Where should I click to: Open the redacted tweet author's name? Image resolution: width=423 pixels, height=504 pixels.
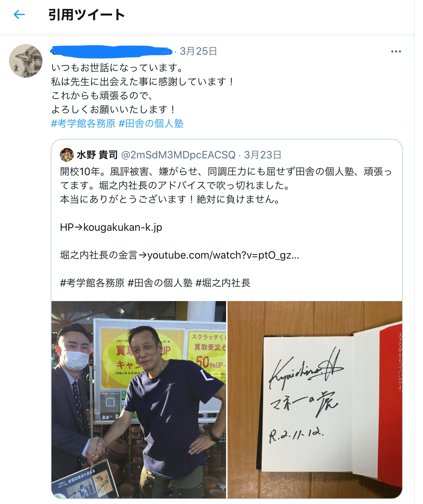112,52
